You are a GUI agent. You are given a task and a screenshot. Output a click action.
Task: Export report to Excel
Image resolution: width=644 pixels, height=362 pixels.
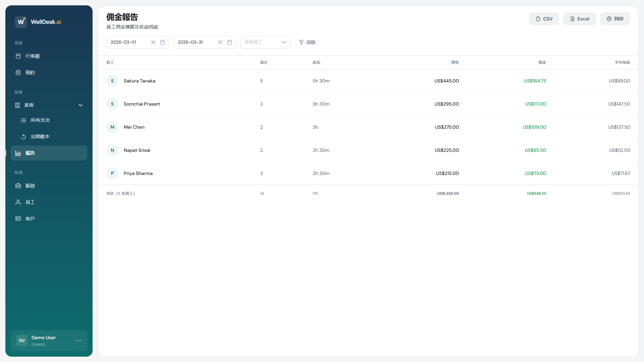(579, 19)
